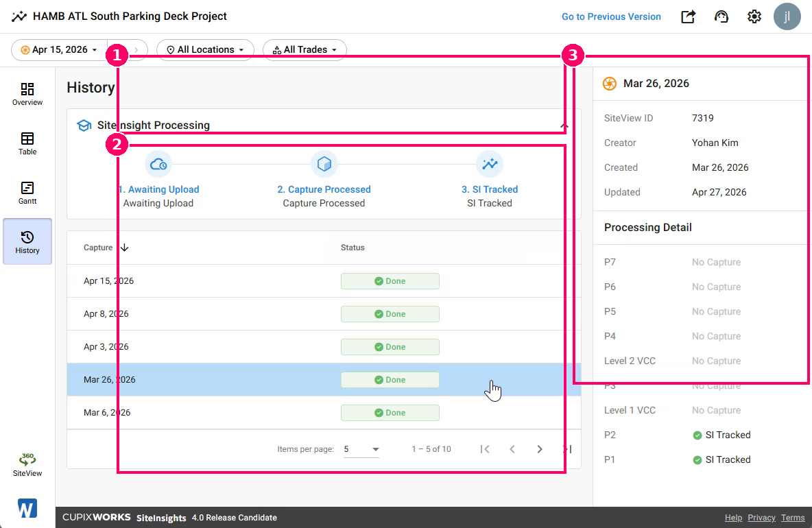The image size is (812, 528).
Task: Click the Level 2 VCC row
Action: point(702,361)
